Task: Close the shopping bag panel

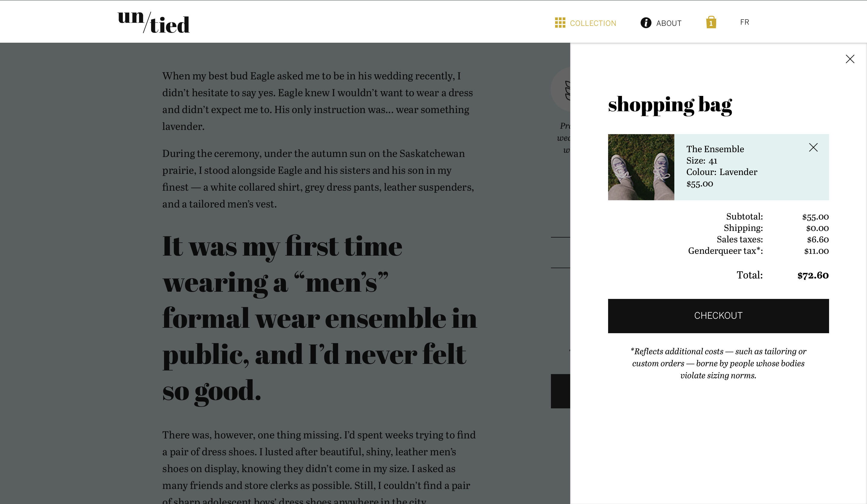Action: pos(850,59)
